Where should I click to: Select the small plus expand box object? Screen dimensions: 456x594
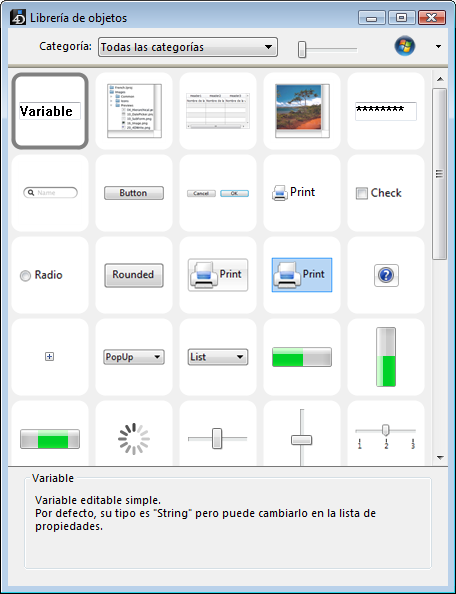click(49, 356)
